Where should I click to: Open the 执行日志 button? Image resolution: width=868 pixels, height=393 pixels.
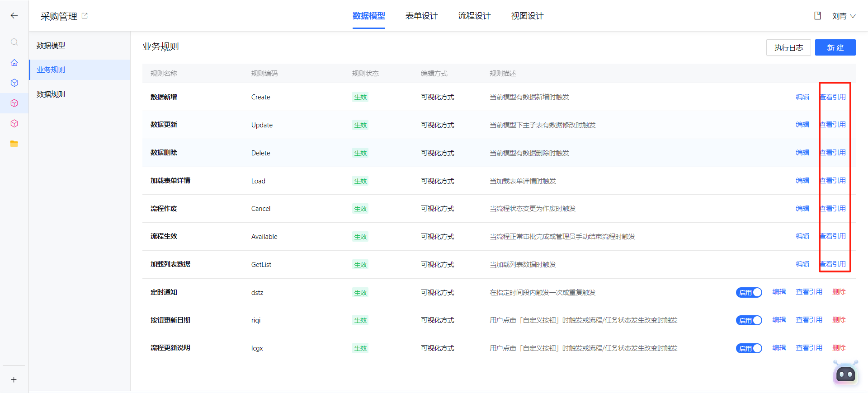tap(788, 47)
